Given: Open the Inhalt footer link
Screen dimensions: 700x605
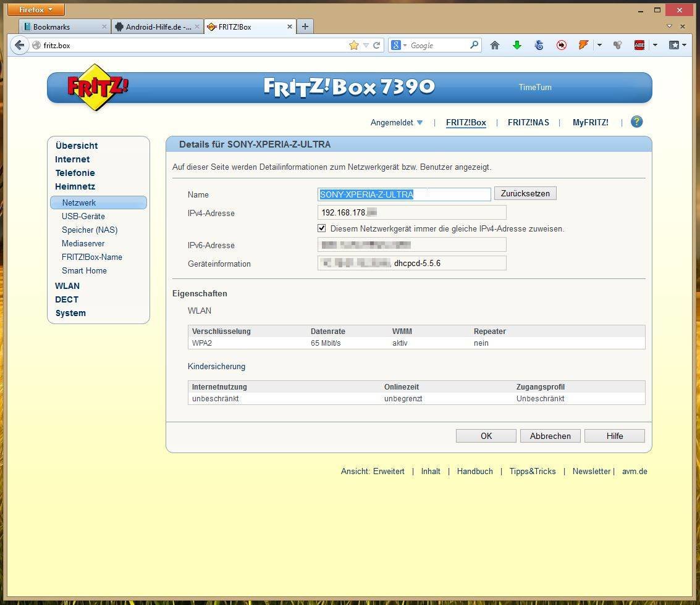Looking at the screenshot, I should point(431,471).
